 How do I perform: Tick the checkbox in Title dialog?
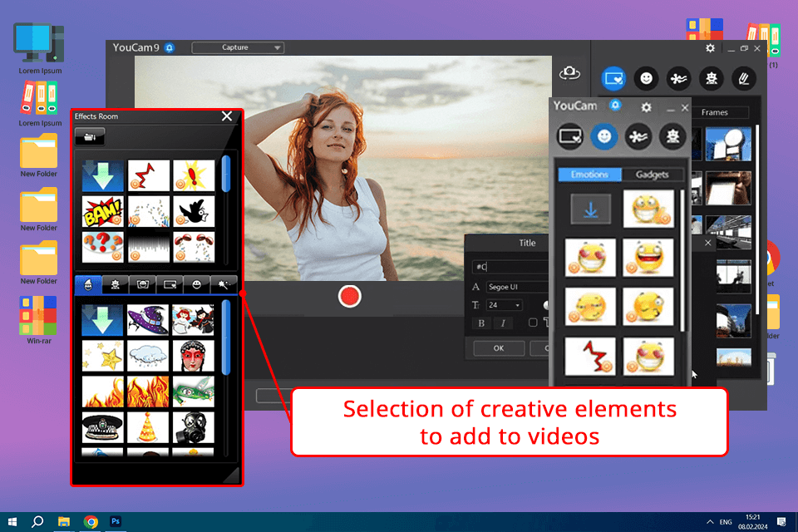532,323
